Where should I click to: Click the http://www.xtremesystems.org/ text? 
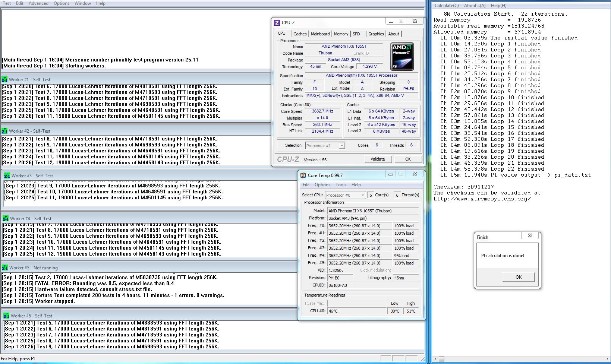click(x=482, y=199)
